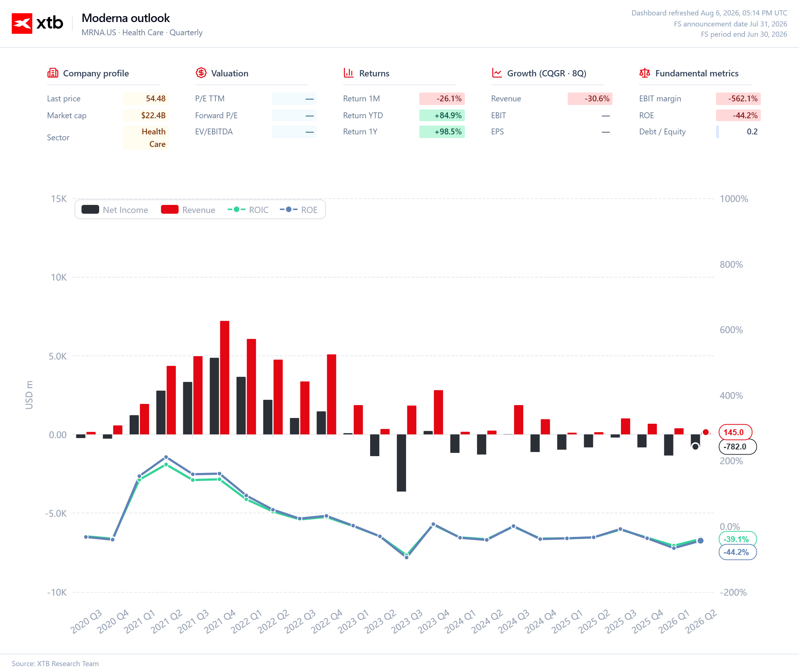Click the MRNA.US Health Care Quarterly subtitle
799x672 pixels.
coord(142,33)
